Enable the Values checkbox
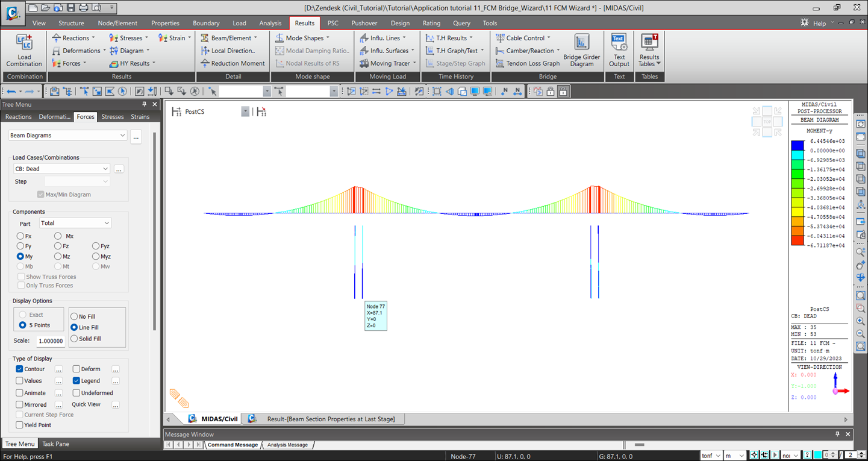Image resolution: width=868 pixels, height=461 pixels. click(20, 381)
